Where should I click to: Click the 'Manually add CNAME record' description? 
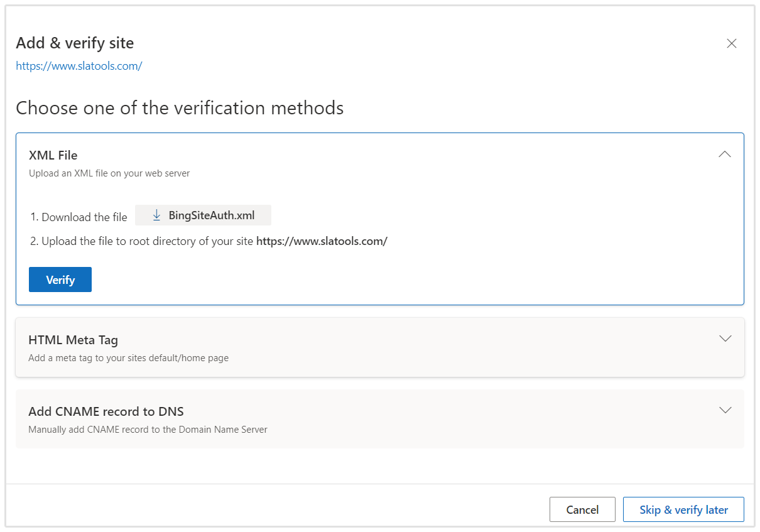148,430
